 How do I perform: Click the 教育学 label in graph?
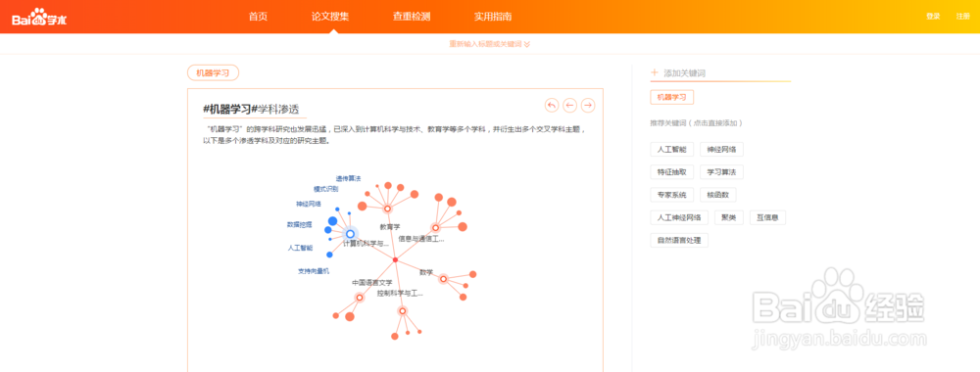click(x=390, y=227)
